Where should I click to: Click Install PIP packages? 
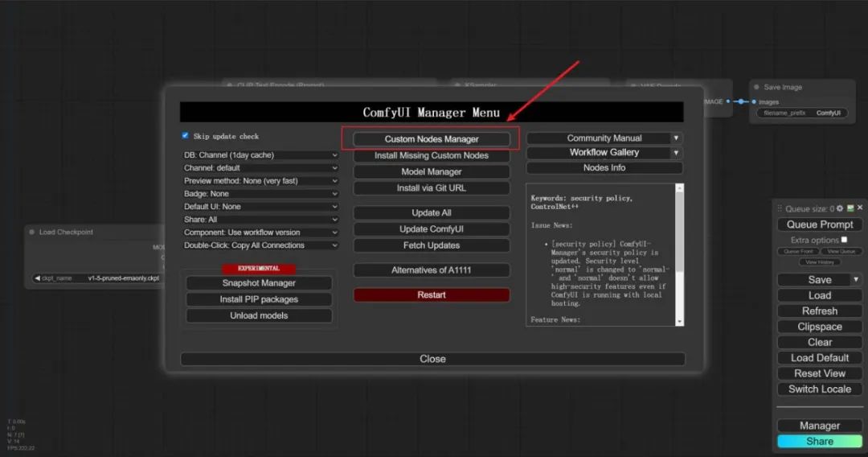click(259, 299)
